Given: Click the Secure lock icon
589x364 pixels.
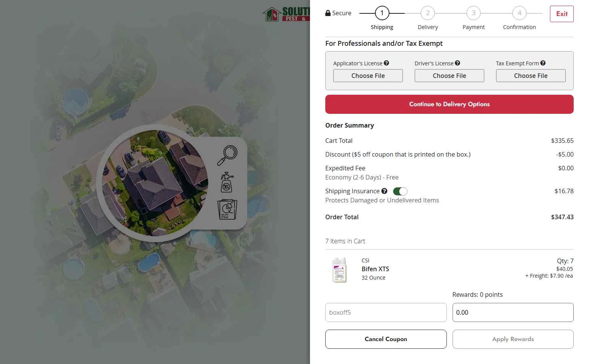Looking at the screenshot, I should (328, 13).
